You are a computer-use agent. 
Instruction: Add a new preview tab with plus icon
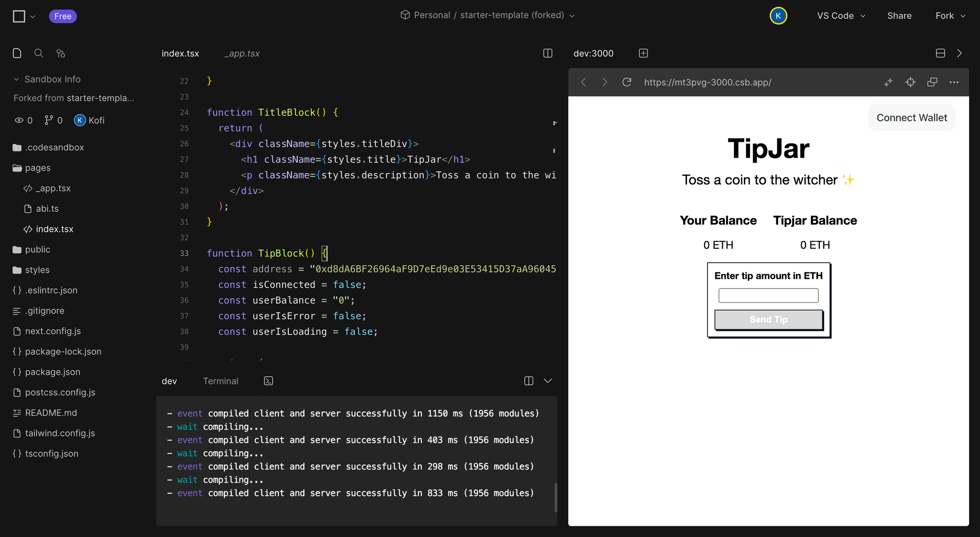click(643, 53)
